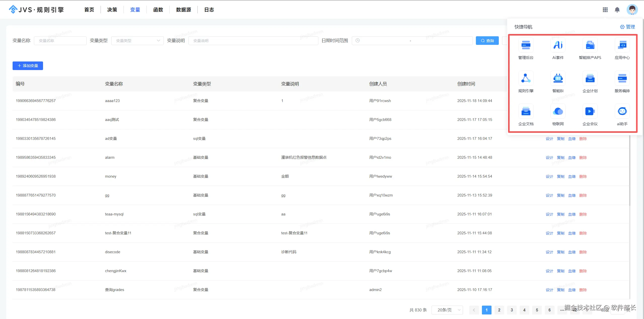Click the notification bell icon
This screenshot has width=644, height=319.
click(617, 10)
